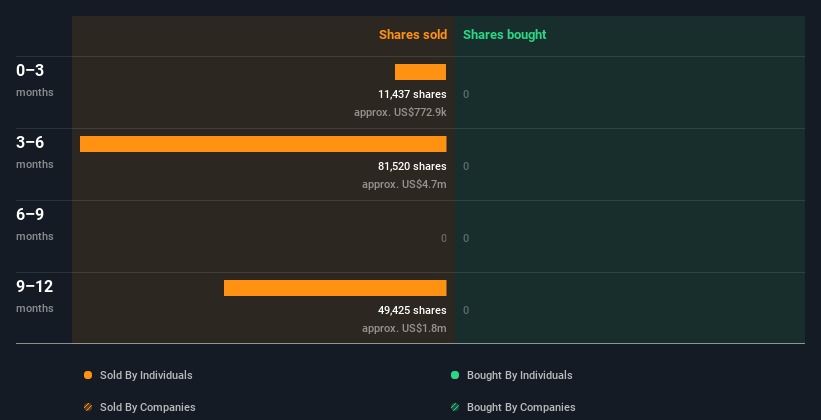This screenshot has width=821, height=420.
Task: Click the orange Sold By Individuals legend dot
Action: 88,375
